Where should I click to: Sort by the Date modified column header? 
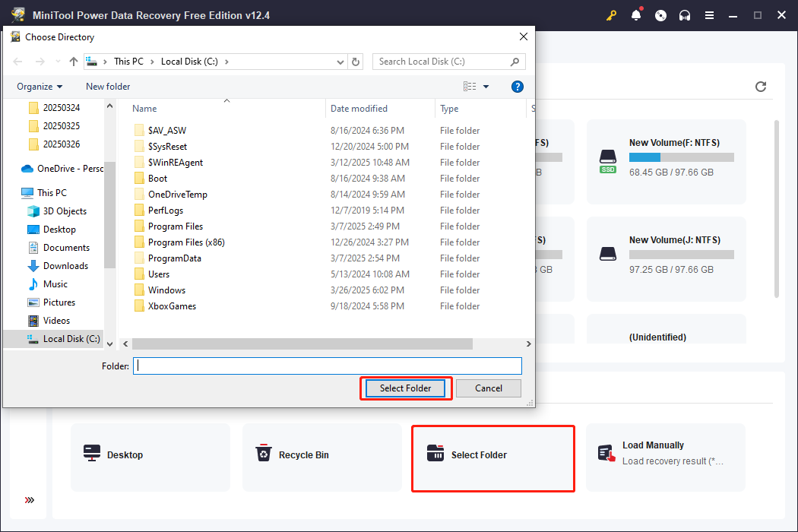point(380,109)
